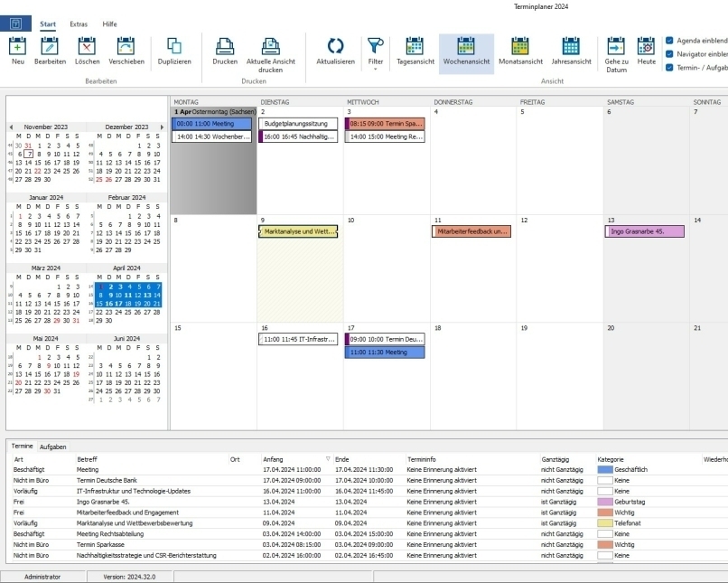Select the Budgetplanungssitzung appointment on Dienstag
The width and height of the screenshot is (728, 583).
pyautogui.click(x=298, y=123)
